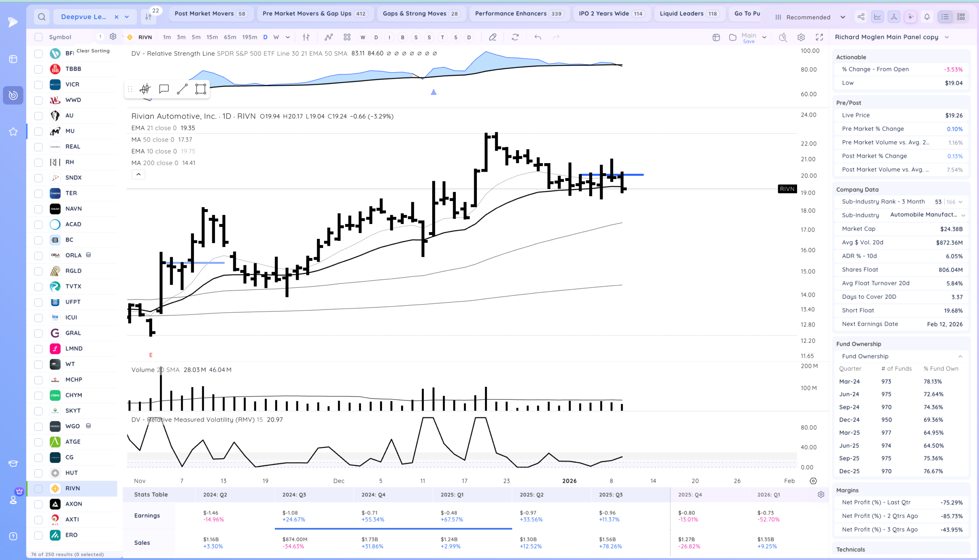Select the comment annotation tool
The height and width of the screenshot is (560, 979).
164,89
